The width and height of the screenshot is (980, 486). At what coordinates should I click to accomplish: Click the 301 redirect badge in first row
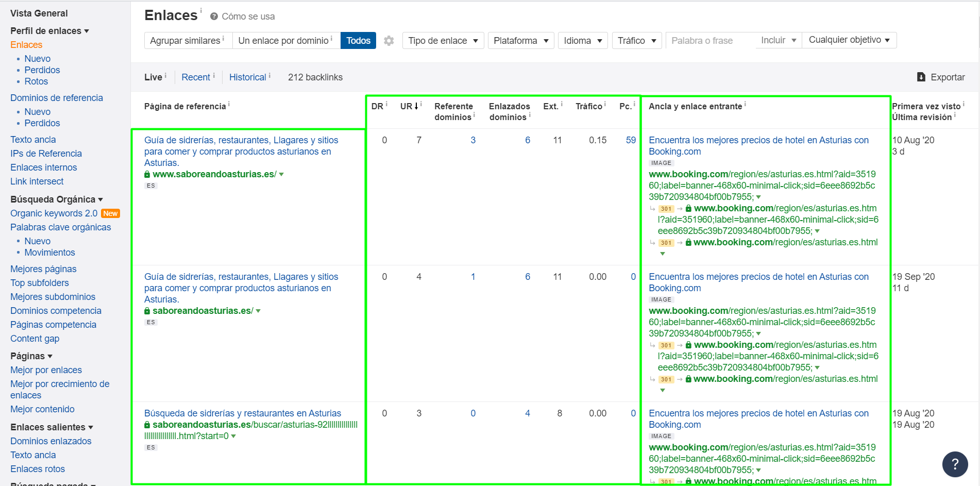point(666,208)
